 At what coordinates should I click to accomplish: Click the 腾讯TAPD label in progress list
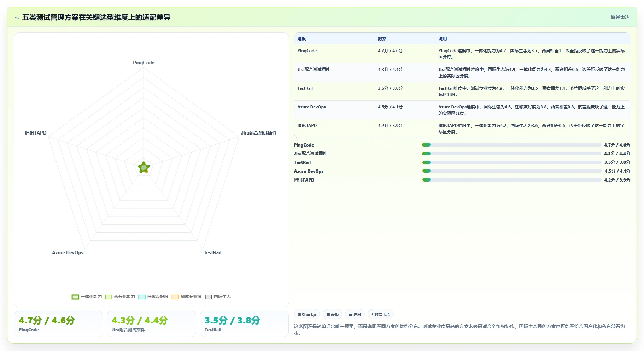click(x=304, y=180)
